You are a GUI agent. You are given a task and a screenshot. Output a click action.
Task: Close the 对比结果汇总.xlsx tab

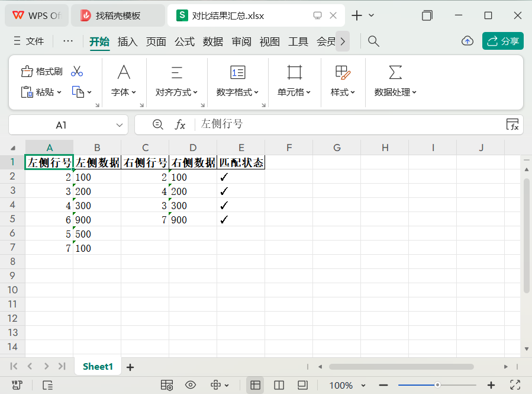(x=333, y=15)
